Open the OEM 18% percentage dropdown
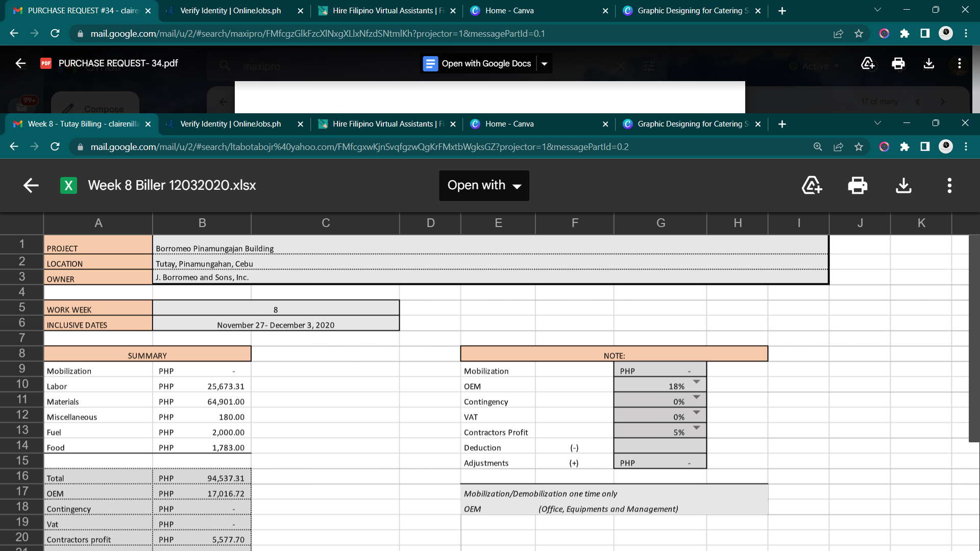The image size is (980, 551). pyautogui.click(x=696, y=382)
